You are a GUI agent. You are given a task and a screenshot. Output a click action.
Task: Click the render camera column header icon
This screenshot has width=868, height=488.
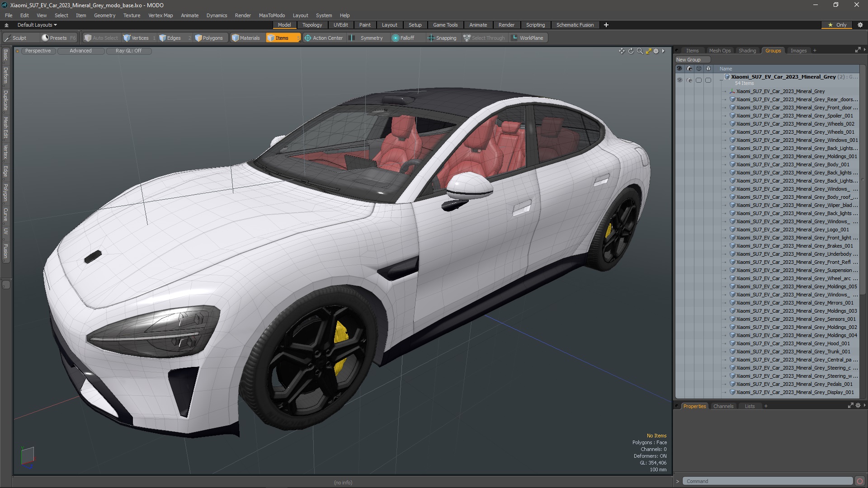click(689, 69)
